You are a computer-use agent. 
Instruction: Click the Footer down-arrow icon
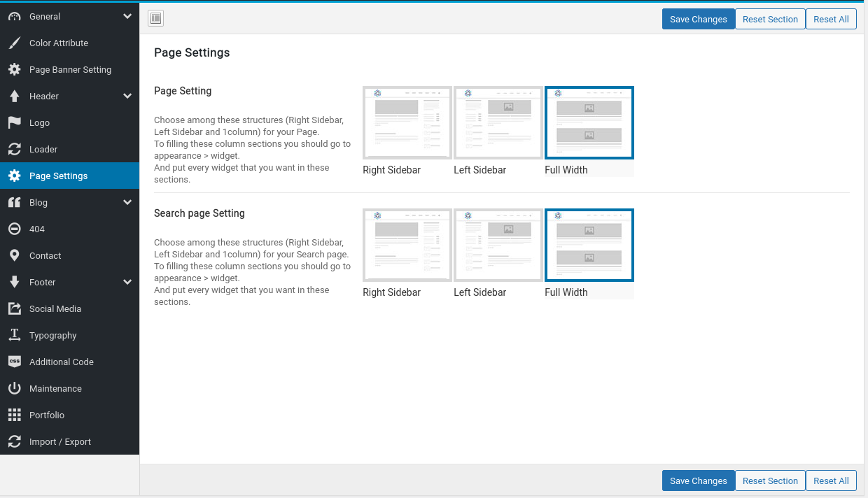[14, 282]
